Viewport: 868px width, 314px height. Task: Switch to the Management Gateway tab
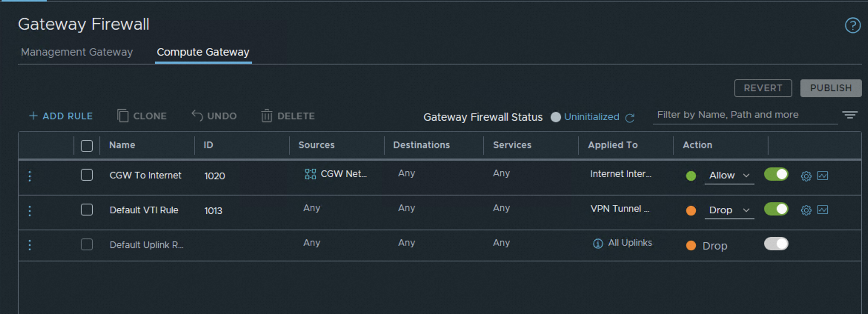click(x=77, y=52)
